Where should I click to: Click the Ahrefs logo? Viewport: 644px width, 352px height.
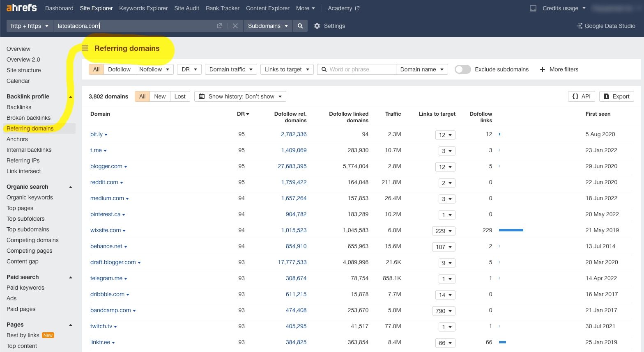(21, 8)
